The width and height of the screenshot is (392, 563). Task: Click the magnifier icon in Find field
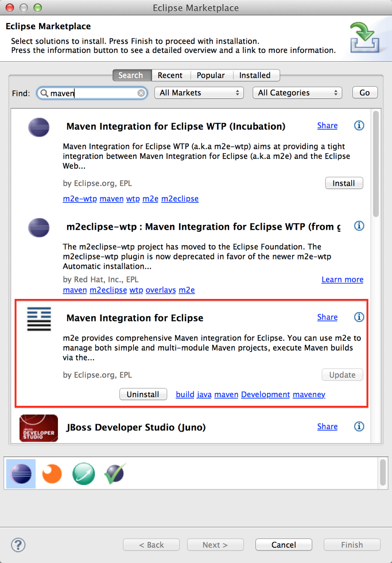(44, 94)
